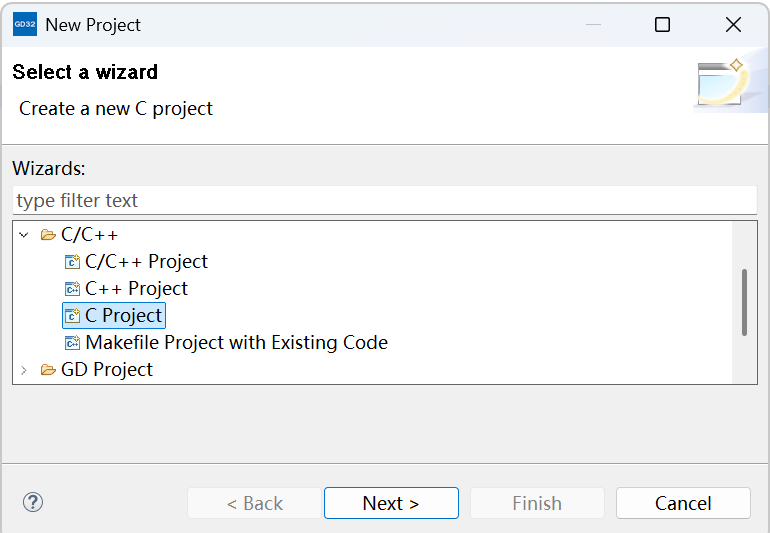Click the C/C++ folder icon
Image resolution: width=770 pixels, height=533 pixels.
[48, 235]
